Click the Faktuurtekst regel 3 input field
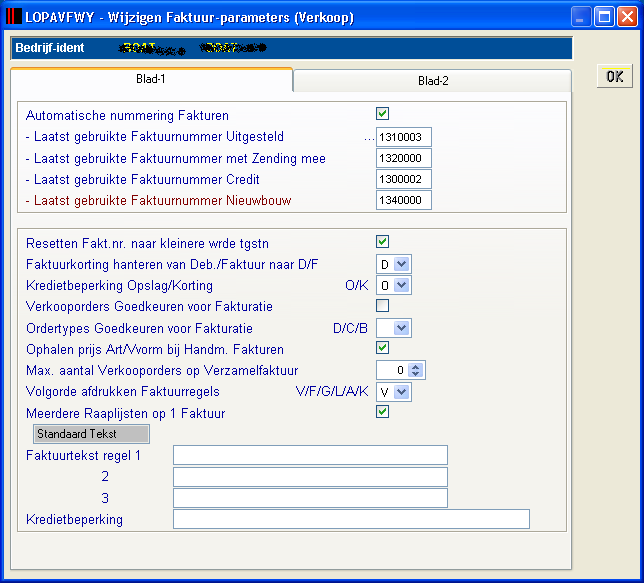The image size is (644, 583). pos(310,498)
